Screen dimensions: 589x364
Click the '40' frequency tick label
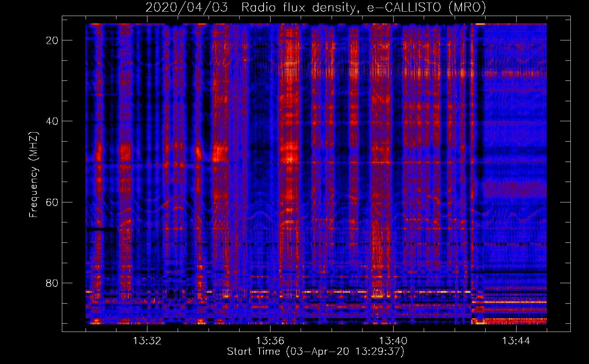(x=52, y=121)
